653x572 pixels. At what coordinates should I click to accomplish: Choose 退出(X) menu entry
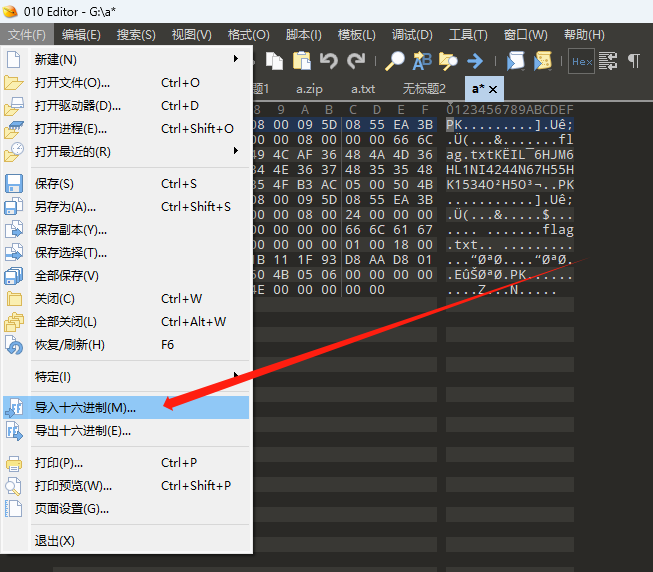[x=126, y=541]
